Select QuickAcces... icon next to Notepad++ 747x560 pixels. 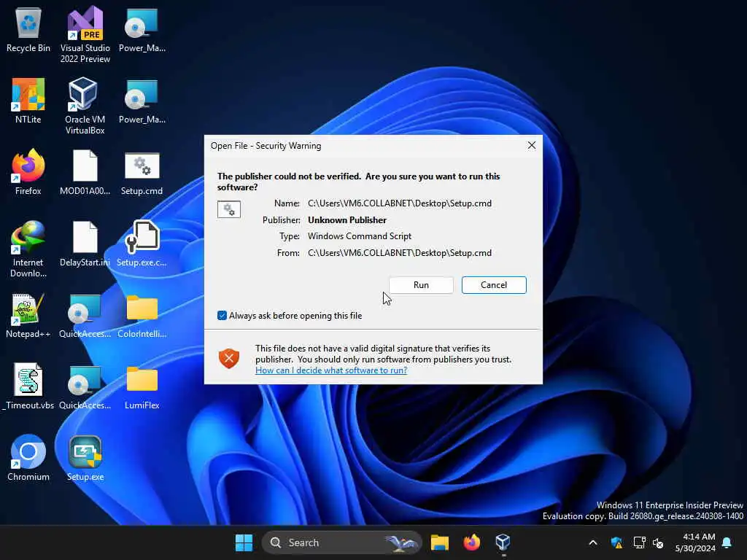pyautogui.click(x=85, y=315)
